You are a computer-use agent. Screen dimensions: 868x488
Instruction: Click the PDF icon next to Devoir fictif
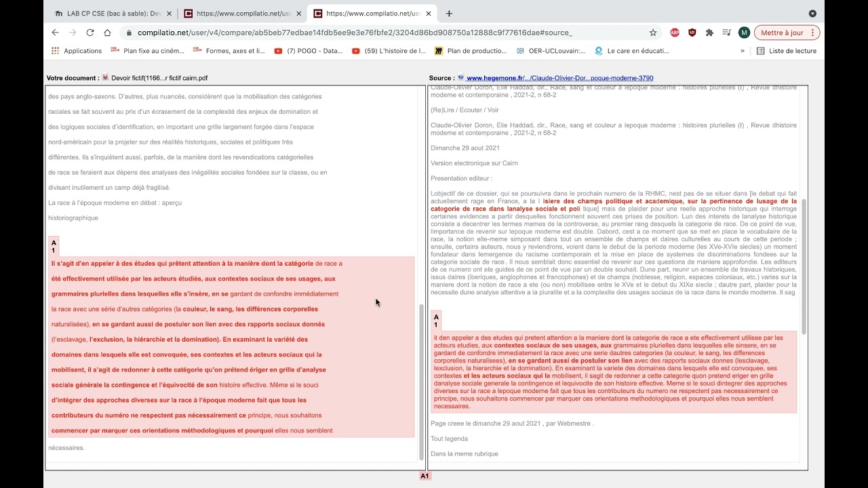click(x=105, y=77)
